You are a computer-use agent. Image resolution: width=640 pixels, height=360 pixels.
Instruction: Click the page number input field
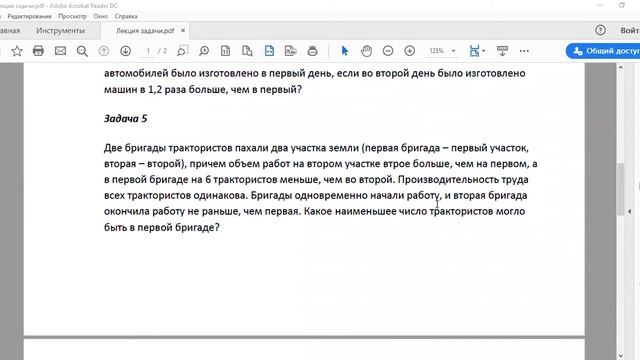point(148,51)
